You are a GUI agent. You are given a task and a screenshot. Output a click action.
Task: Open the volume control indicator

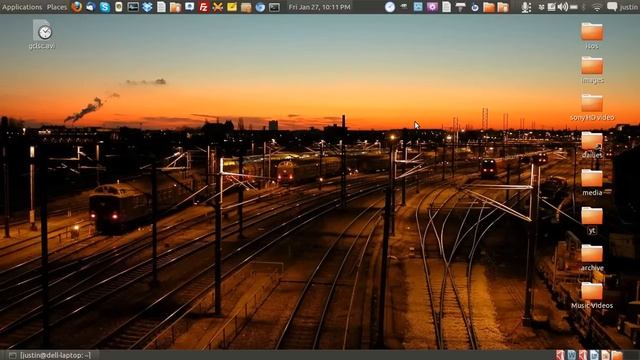coord(563,7)
